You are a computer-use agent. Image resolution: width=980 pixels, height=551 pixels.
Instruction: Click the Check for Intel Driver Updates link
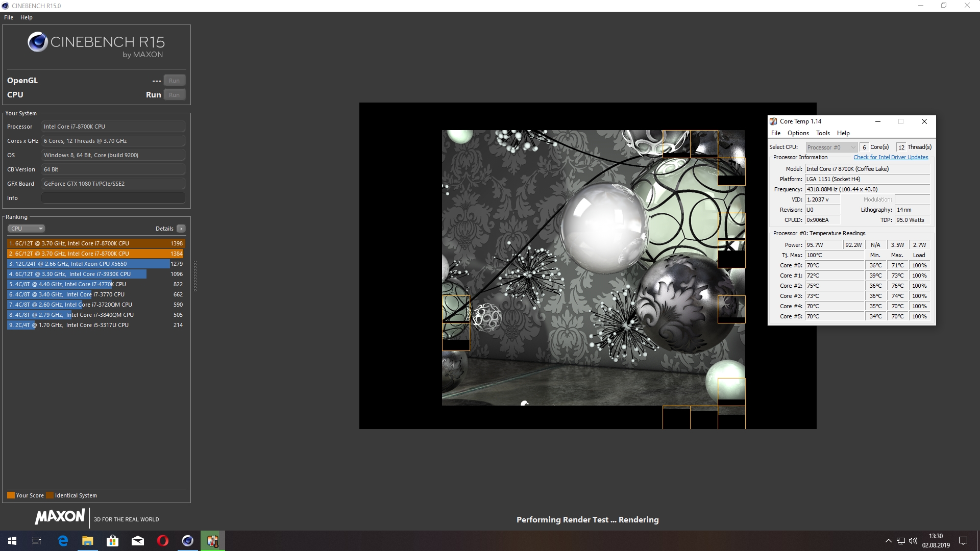point(891,157)
